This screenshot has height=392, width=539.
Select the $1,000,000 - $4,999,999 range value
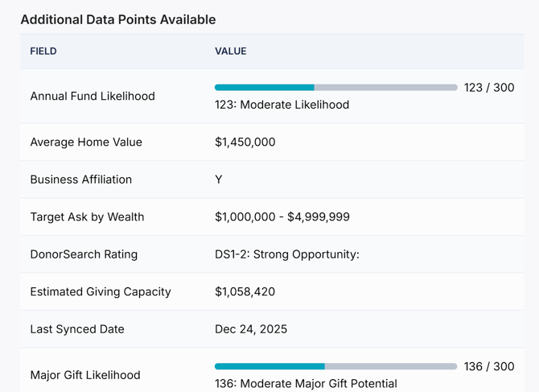[x=282, y=217]
